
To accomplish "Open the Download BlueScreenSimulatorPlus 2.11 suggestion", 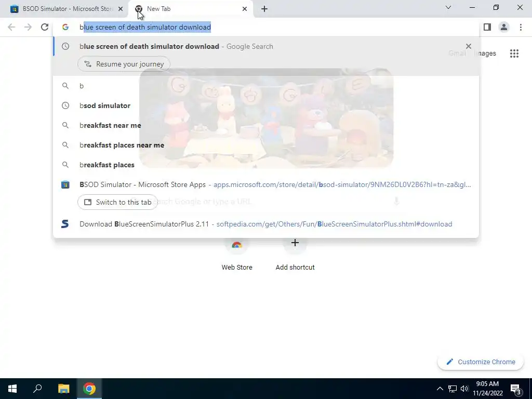I will click(x=265, y=224).
